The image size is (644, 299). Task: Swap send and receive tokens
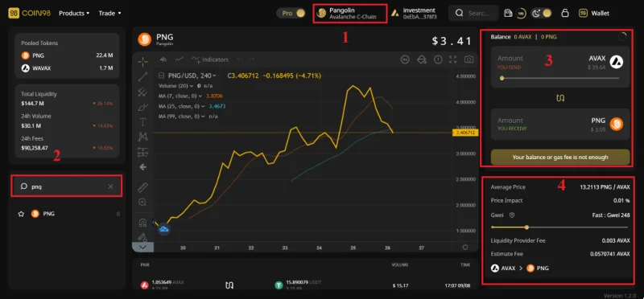click(560, 98)
